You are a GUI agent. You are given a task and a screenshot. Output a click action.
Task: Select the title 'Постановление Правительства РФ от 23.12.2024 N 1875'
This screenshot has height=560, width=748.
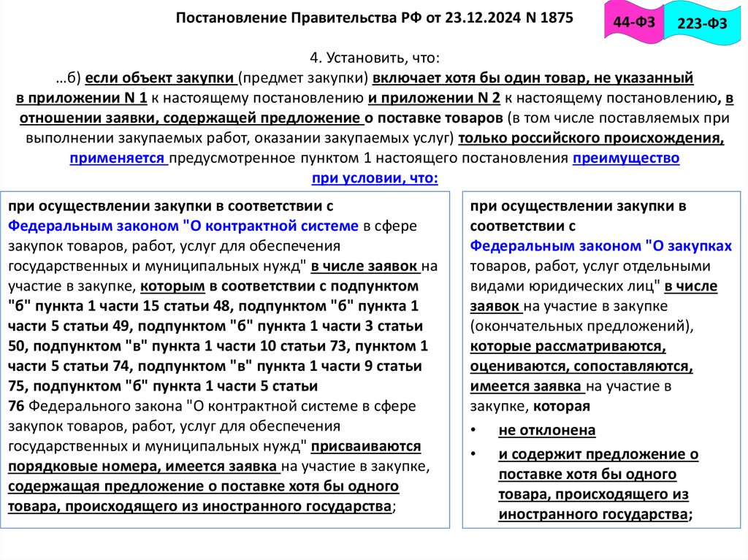pyautogui.click(x=375, y=18)
